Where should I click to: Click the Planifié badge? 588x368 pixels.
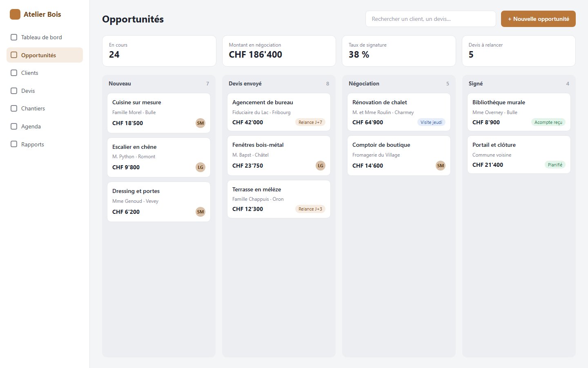click(555, 165)
